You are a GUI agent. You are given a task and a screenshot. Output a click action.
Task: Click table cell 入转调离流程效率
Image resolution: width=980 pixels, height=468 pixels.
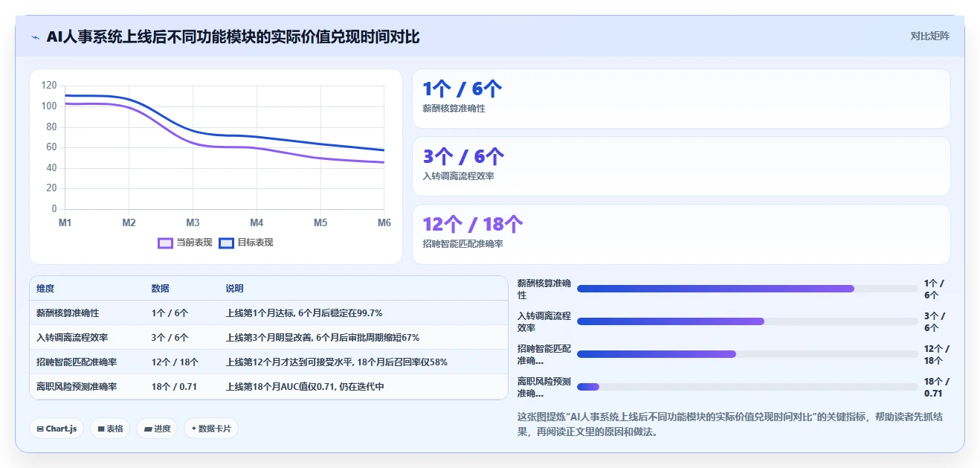tap(72, 338)
